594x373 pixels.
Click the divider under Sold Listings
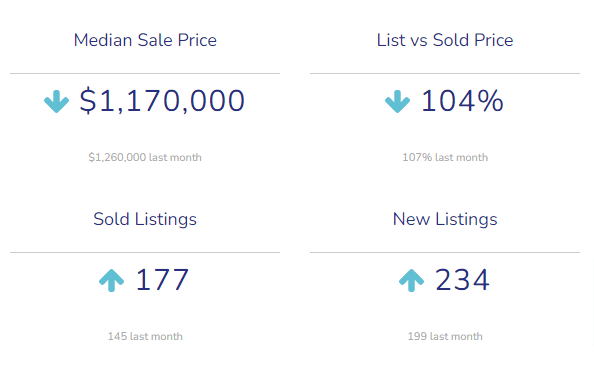point(145,252)
